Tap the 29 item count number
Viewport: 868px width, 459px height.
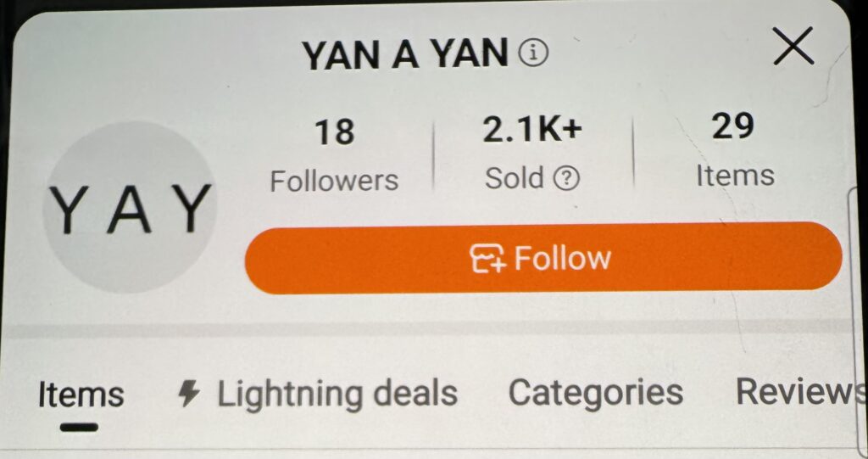pos(733,126)
